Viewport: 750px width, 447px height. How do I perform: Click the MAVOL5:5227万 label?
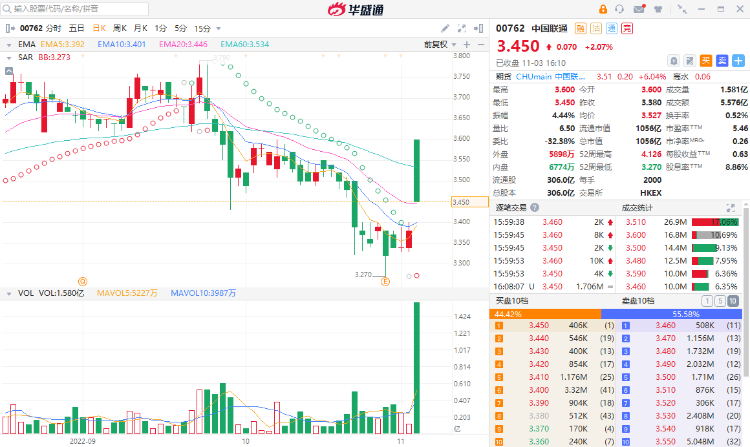point(127,293)
